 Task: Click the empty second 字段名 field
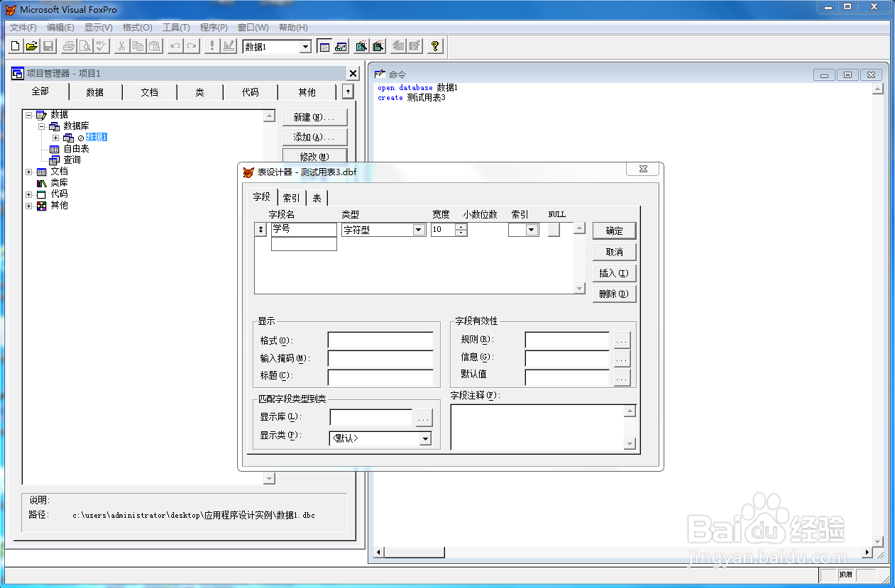(x=304, y=244)
